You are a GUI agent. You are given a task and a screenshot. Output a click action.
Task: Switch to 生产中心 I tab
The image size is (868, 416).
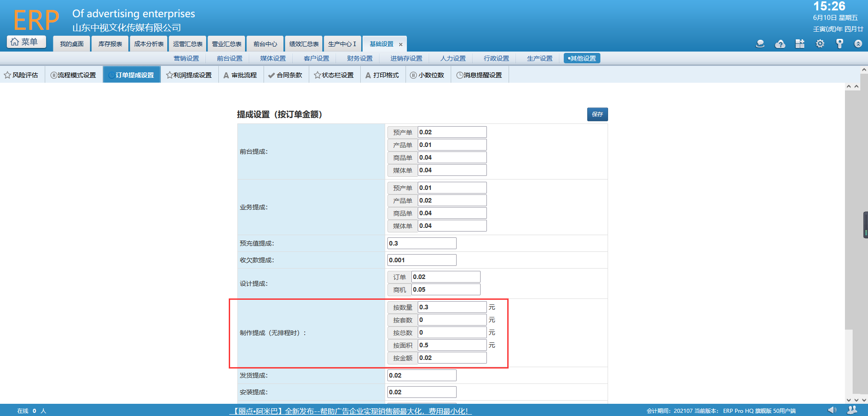pyautogui.click(x=342, y=44)
